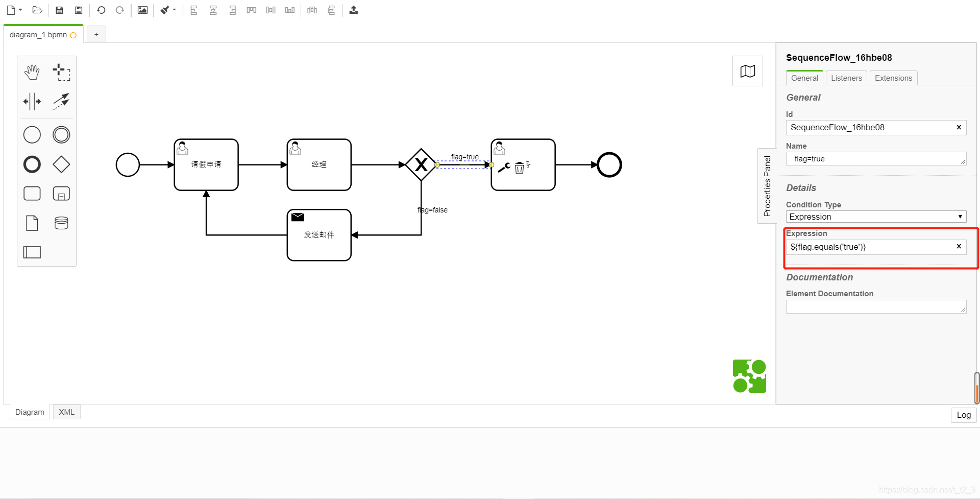Clear the Id field with its X
The height and width of the screenshot is (499, 980).
tap(959, 127)
